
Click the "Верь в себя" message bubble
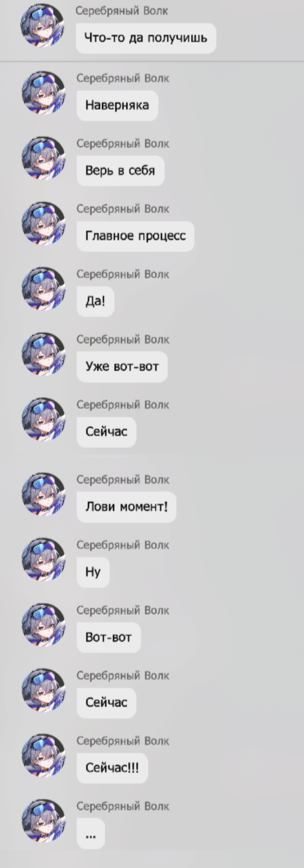(x=120, y=171)
